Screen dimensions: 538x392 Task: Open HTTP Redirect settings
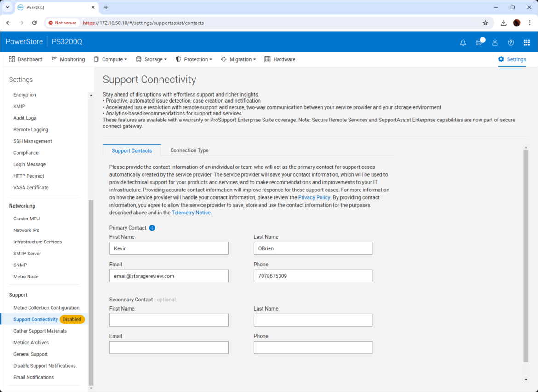point(29,176)
